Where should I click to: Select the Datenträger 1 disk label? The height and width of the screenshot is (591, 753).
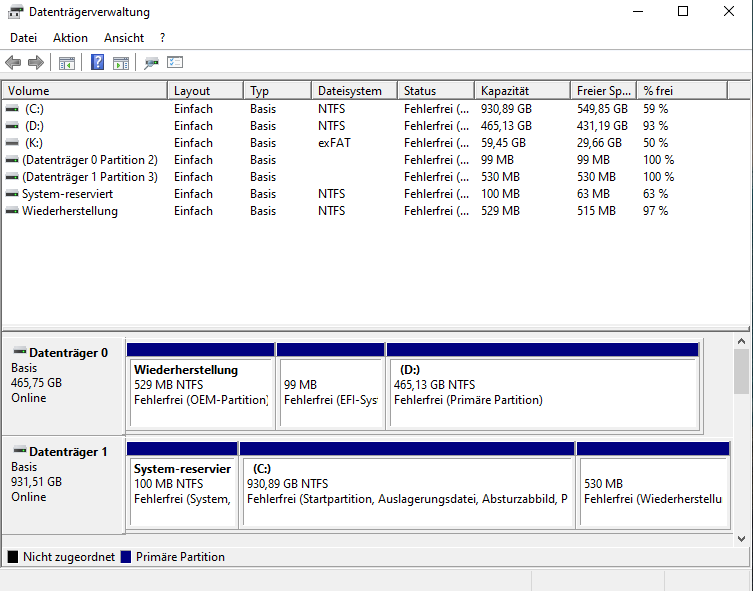[x=63, y=485]
